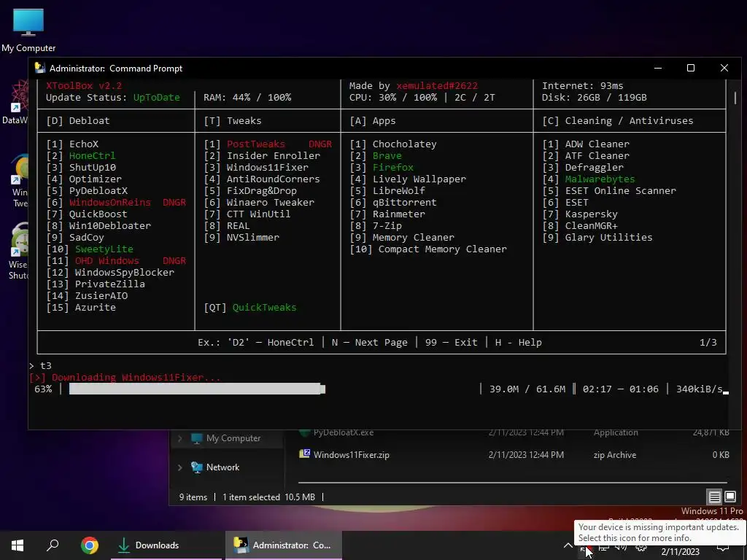
Task: Click 'Windows11Fixer' in the Tweaks list
Action: [268, 167]
